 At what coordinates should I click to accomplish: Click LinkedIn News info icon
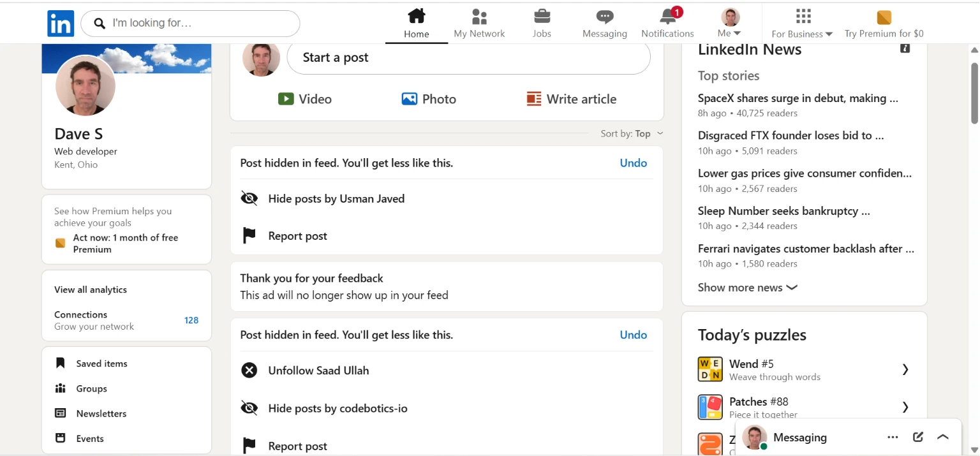pyautogui.click(x=905, y=48)
